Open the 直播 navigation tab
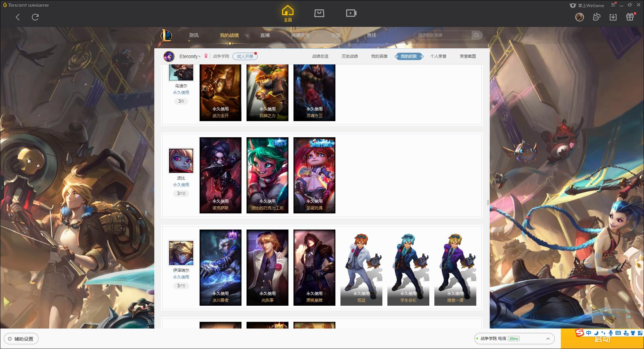 [x=265, y=35]
